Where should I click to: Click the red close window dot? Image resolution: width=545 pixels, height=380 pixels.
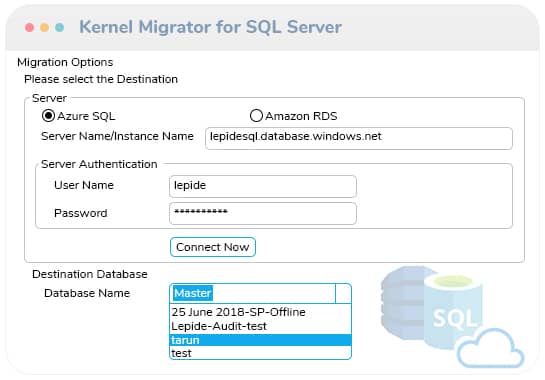(30, 27)
